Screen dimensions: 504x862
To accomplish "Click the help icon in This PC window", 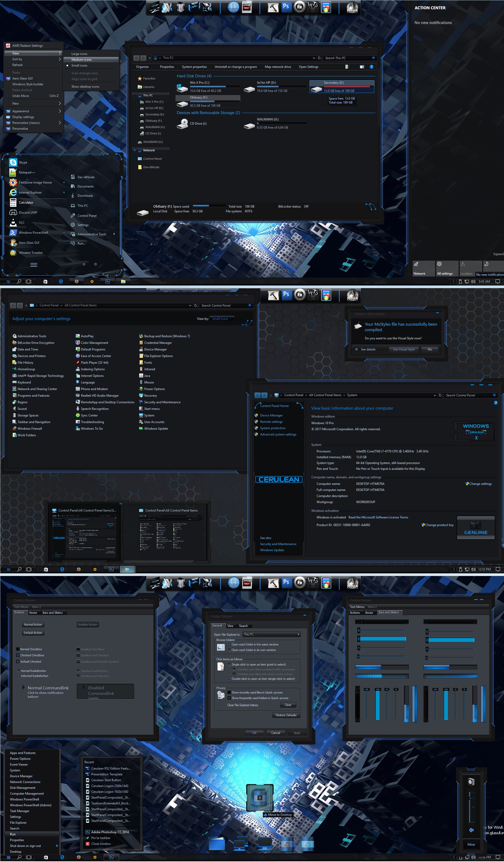I will click(372, 67).
